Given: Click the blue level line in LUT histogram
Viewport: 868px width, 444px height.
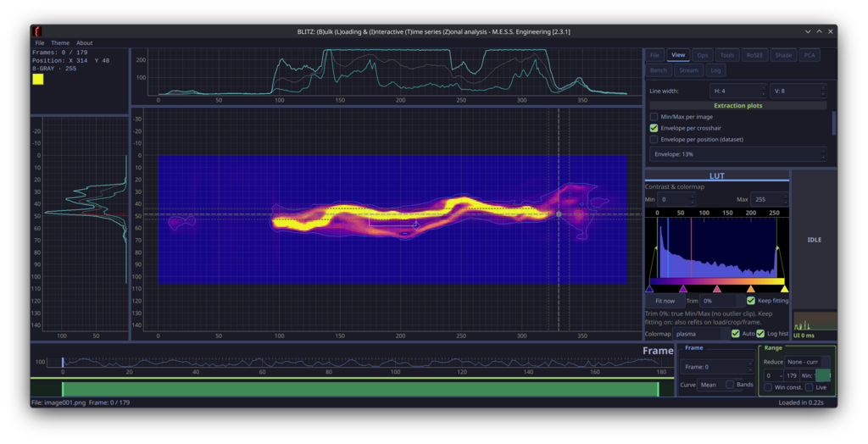Looking at the screenshot, I should [668, 247].
